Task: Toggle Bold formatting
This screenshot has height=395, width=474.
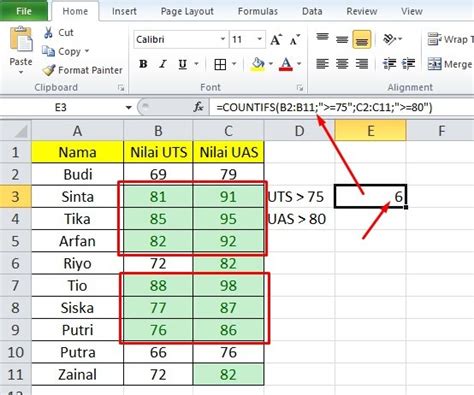Action: click(143, 64)
